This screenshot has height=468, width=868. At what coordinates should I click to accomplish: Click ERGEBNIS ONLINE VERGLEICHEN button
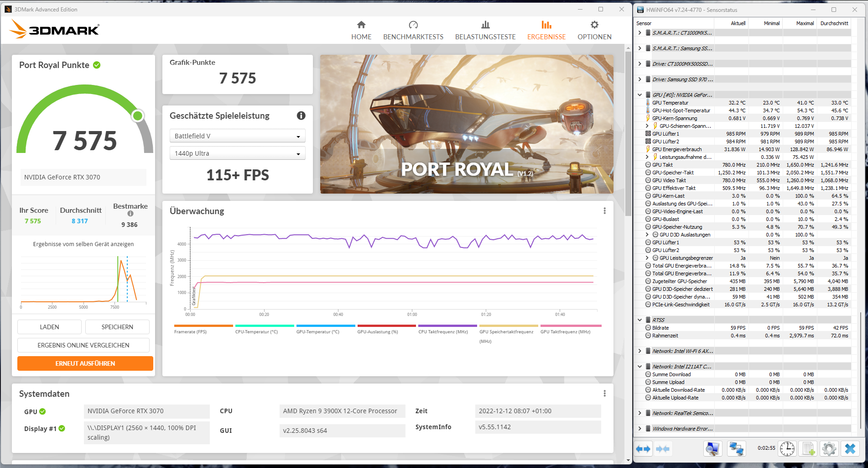(x=83, y=345)
